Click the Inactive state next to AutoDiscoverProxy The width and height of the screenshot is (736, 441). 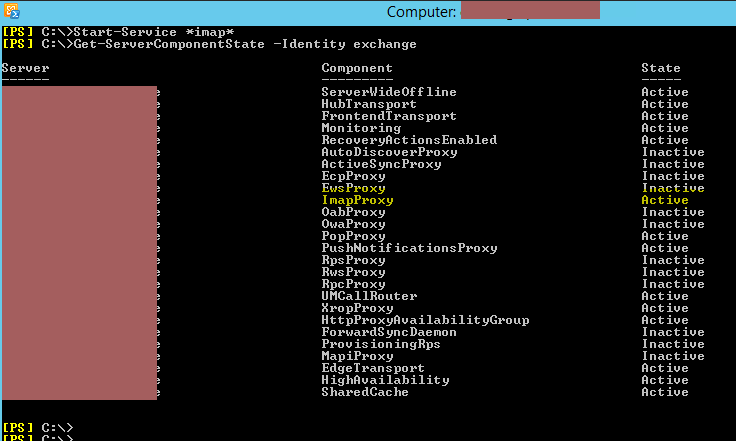(673, 152)
